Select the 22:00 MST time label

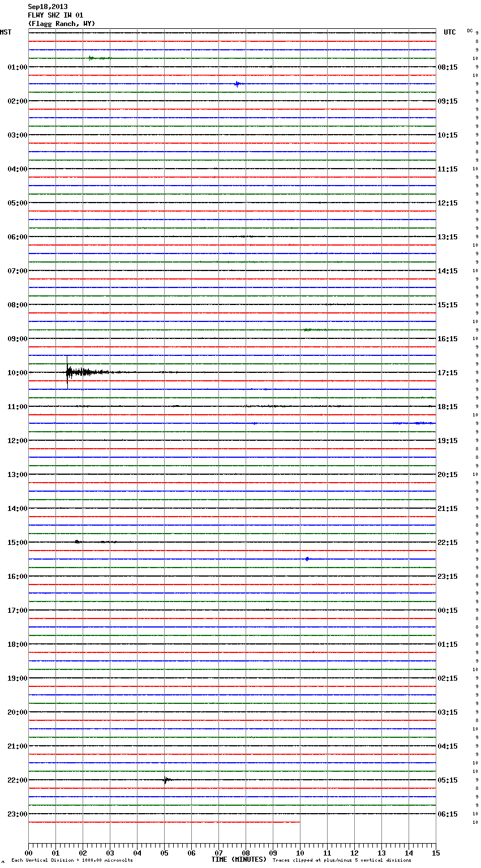[x=17, y=780]
